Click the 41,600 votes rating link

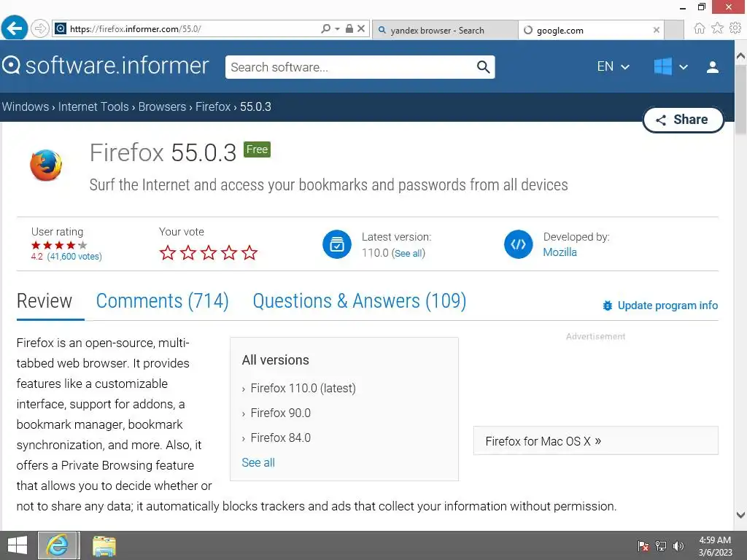(x=74, y=256)
